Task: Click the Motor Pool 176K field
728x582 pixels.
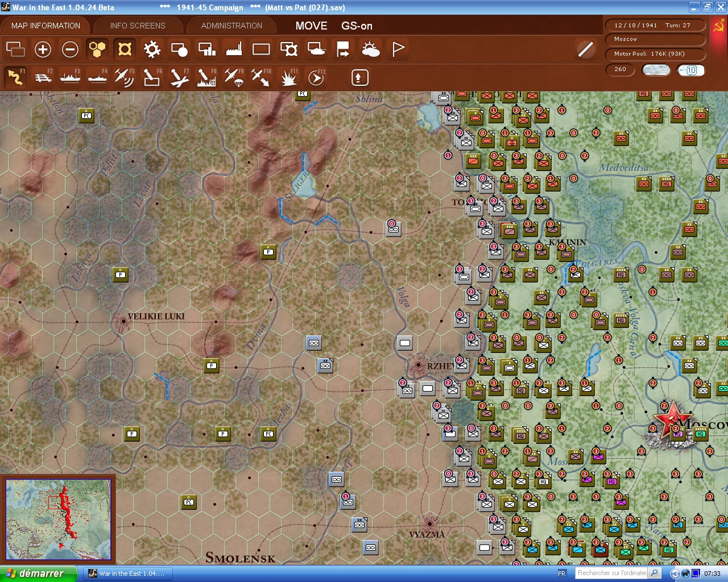Action: pos(656,54)
